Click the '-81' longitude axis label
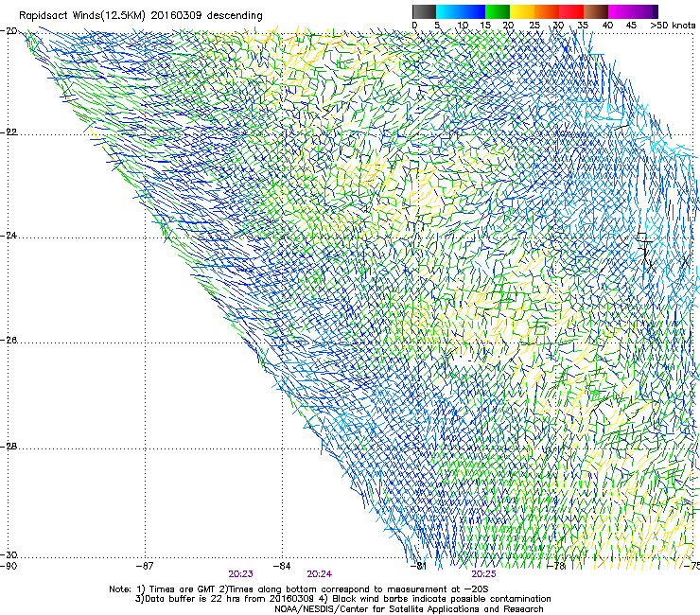700x615 pixels. (418, 567)
